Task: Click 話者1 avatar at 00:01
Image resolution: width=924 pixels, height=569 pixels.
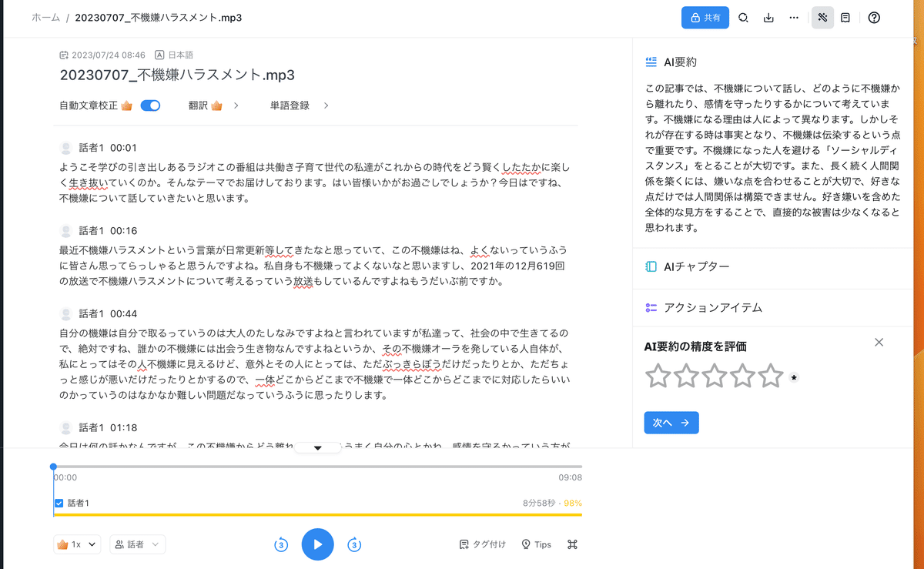Action: [66, 148]
